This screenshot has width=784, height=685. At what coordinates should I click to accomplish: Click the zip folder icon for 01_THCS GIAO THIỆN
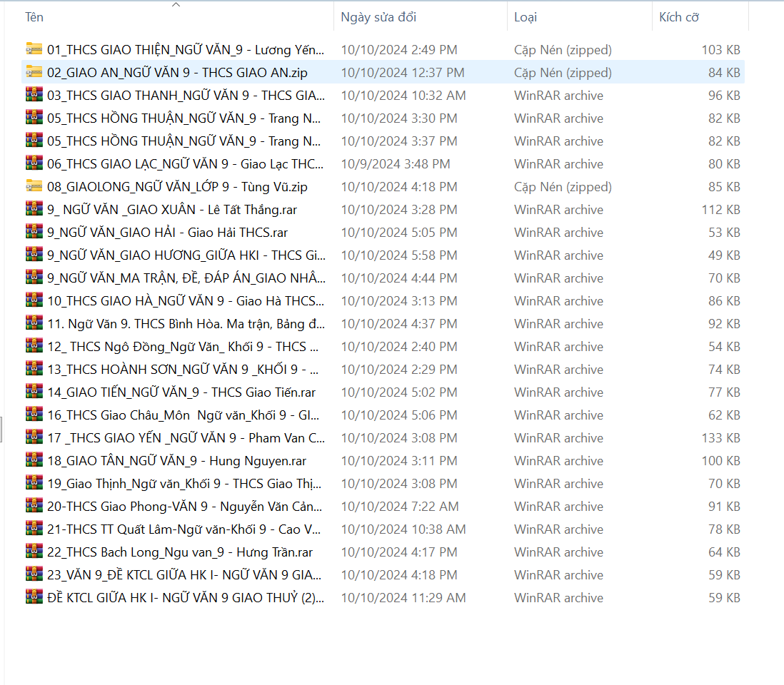tap(34, 49)
